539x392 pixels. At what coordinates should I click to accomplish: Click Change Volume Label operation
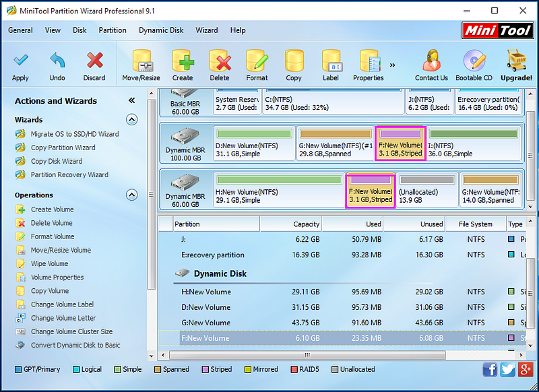(x=55, y=304)
